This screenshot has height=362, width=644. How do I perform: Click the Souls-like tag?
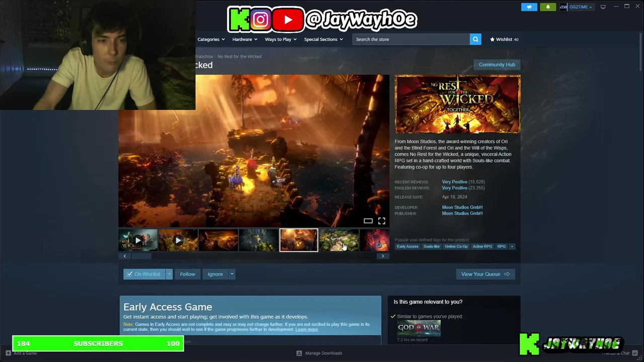click(x=431, y=246)
